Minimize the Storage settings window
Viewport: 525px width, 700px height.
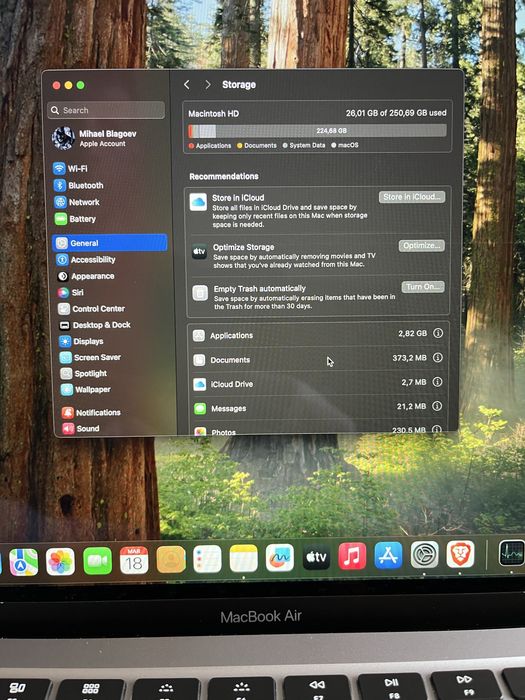[68, 85]
